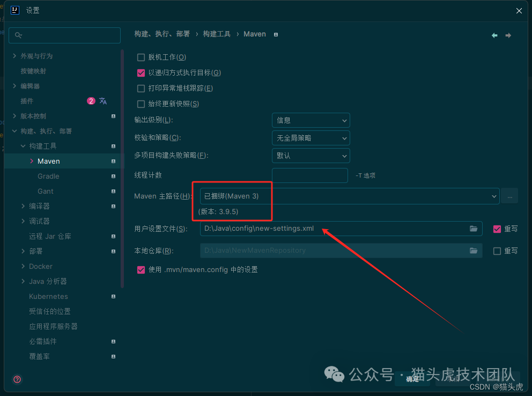Click the project-level icon on the 必需插件 row
The width and height of the screenshot is (532, 396).
click(113, 341)
